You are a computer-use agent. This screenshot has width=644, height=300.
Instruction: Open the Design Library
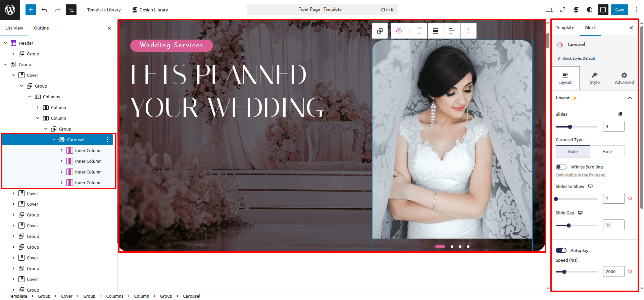click(x=150, y=10)
